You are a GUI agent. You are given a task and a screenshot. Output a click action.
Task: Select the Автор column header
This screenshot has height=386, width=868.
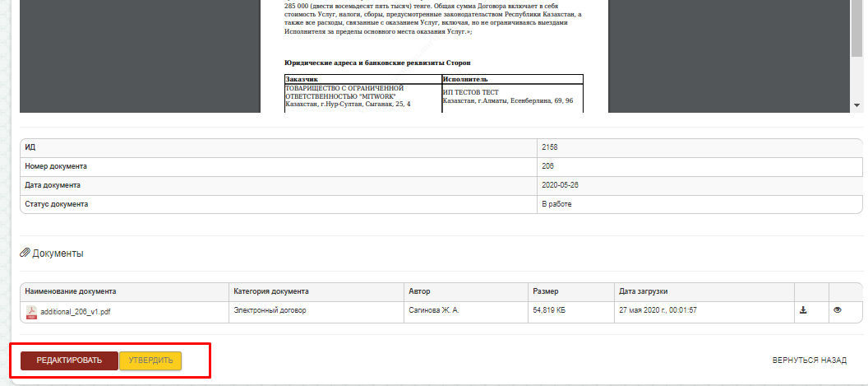pos(419,291)
